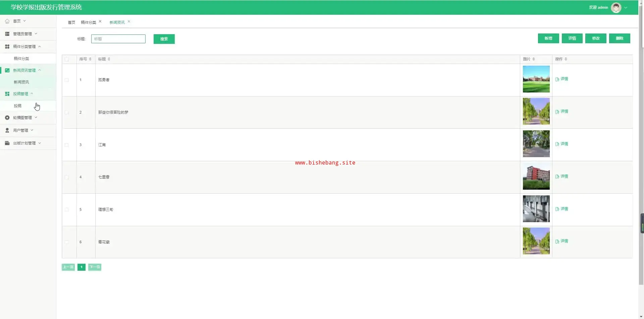The image size is (644, 319).
Task: Expand the 出版计划管理 menu chevron
Action: point(40,143)
